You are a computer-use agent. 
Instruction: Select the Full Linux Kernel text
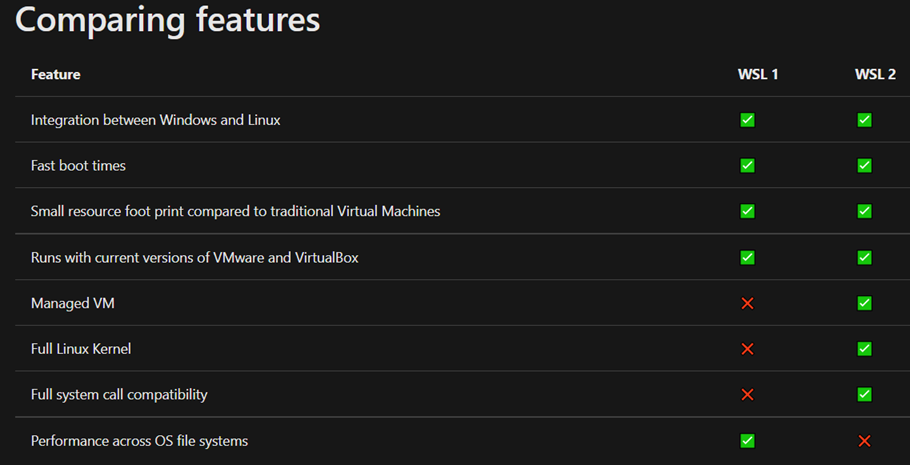(x=81, y=349)
